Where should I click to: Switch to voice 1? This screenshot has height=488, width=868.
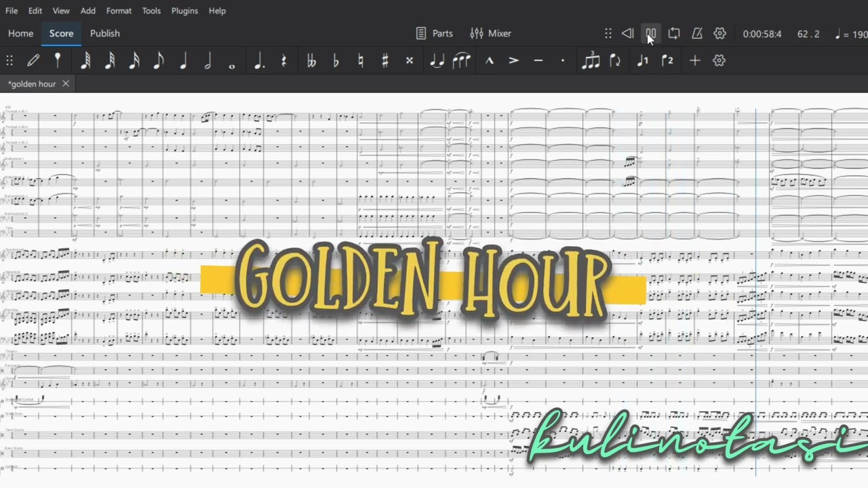pyautogui.click(x=642, y=61)
